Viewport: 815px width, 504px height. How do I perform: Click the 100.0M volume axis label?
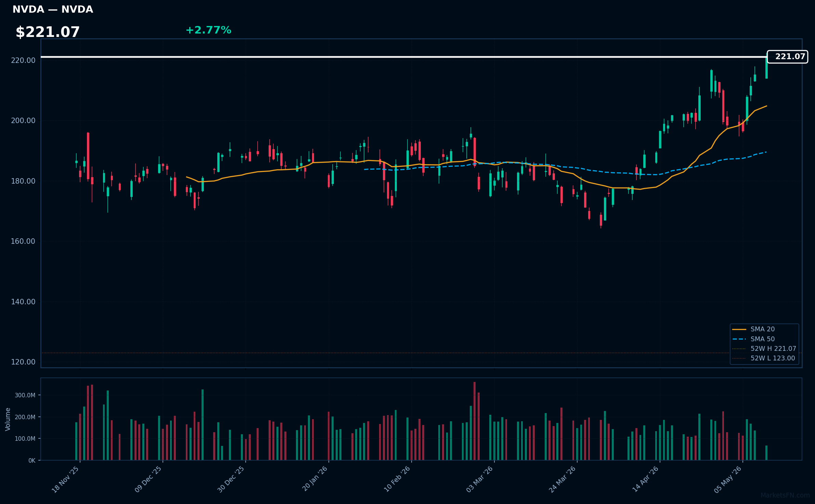pyautogui.click(x=25, y=439)
